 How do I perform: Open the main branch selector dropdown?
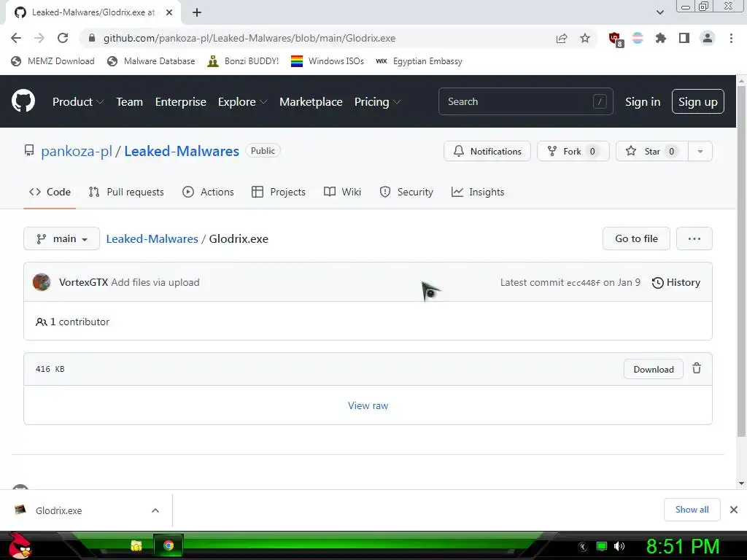coord(61,238)
